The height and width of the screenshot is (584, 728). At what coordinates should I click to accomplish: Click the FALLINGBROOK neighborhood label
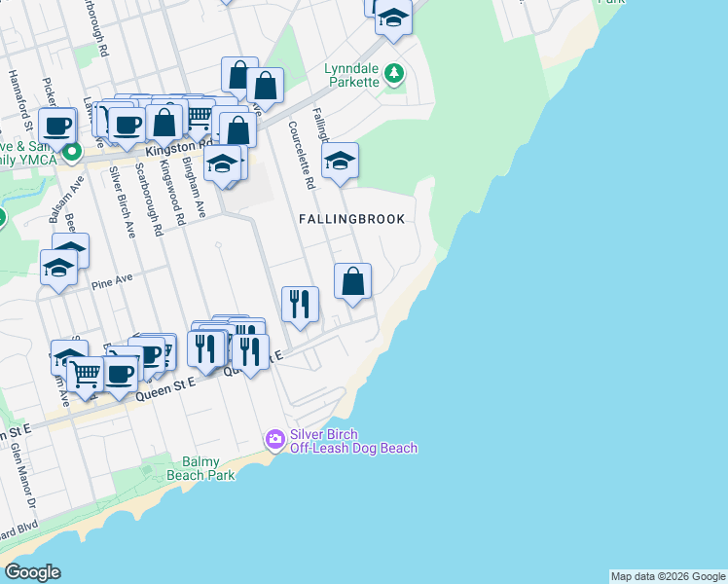[x=352, y=219]
